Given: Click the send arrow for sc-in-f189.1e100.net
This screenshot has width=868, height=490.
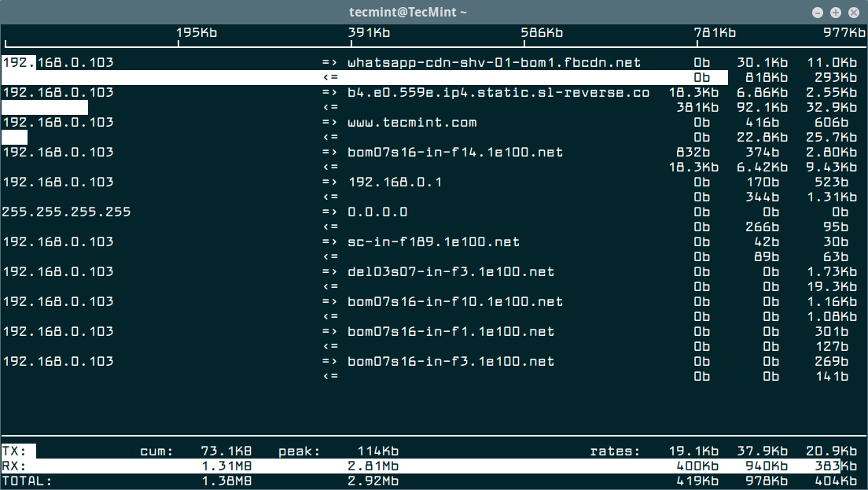Looking at the screenshot, I should pyautogui.click(x=330, y=241).
